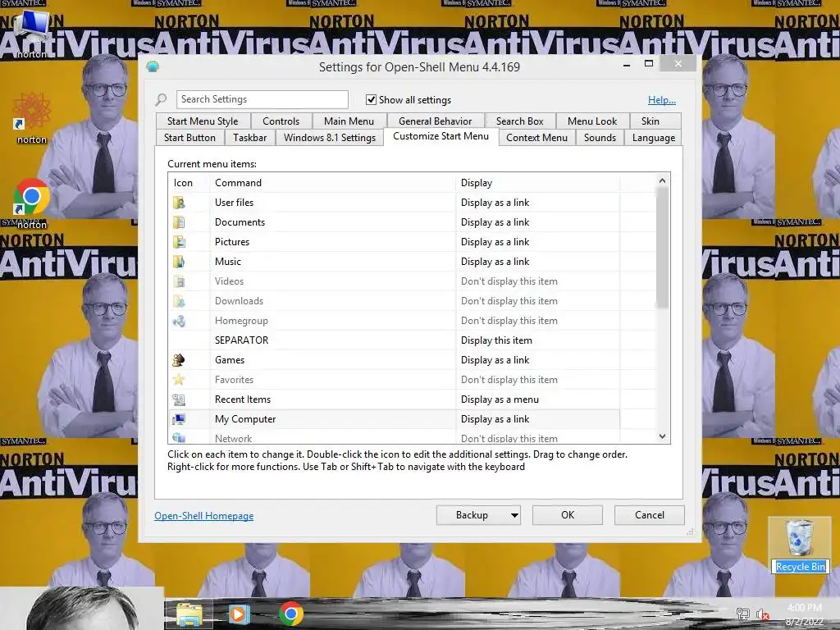Go to the Main Menu tab
The height and width of the screenshot is (630, 840).
point(349,121)
